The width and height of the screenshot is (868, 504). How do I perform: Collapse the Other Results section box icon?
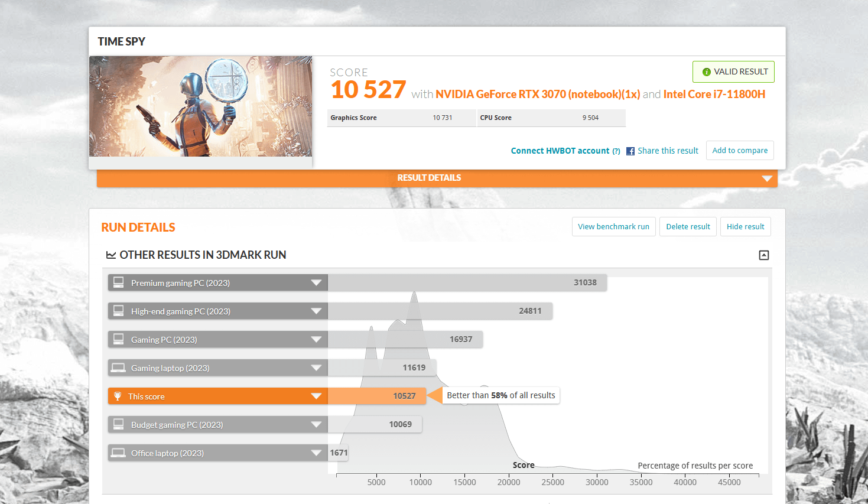[764, 255]
